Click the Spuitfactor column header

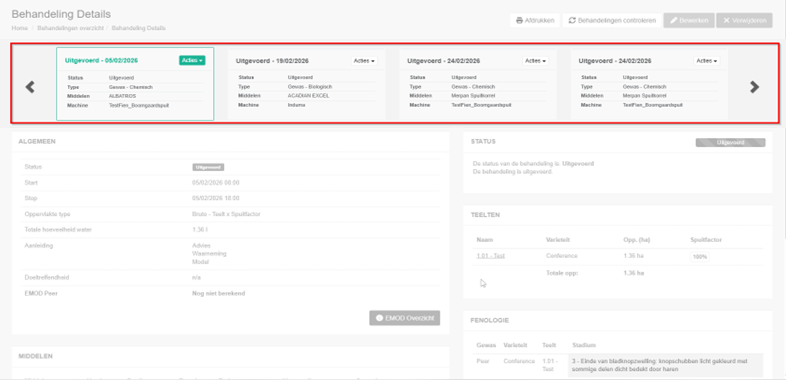pyautogui.click(x=706, y=240)
